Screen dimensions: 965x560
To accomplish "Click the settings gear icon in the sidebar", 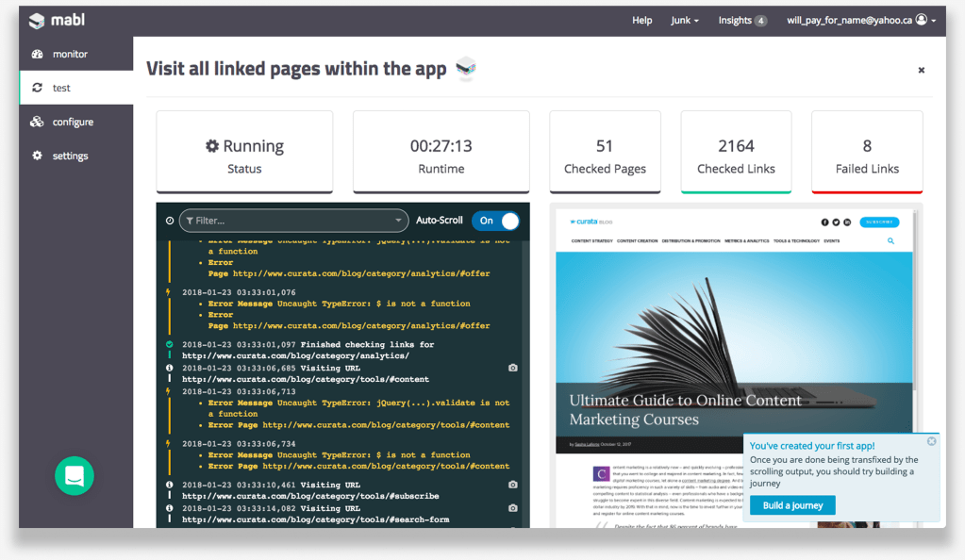I will tap(37, 156).
